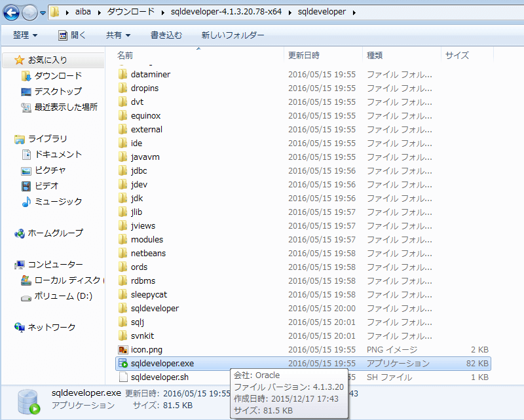Click the greyed forward navigation arrow
Screen dimensions: 524x420
pos(29,12)
